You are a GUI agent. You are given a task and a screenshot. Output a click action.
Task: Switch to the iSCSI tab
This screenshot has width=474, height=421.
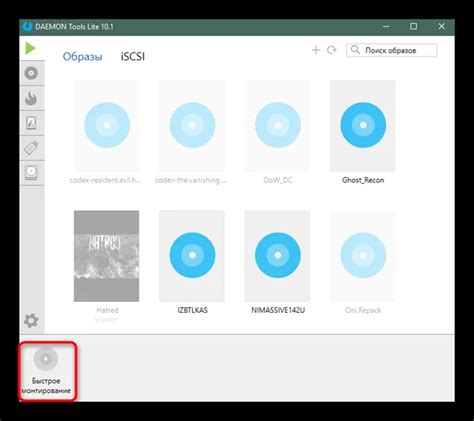(x=133, y=56)
